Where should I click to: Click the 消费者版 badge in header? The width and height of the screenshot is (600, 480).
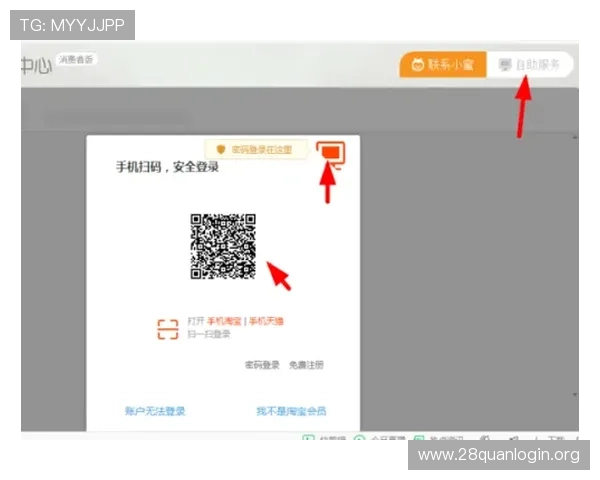[x=76, y=59]
